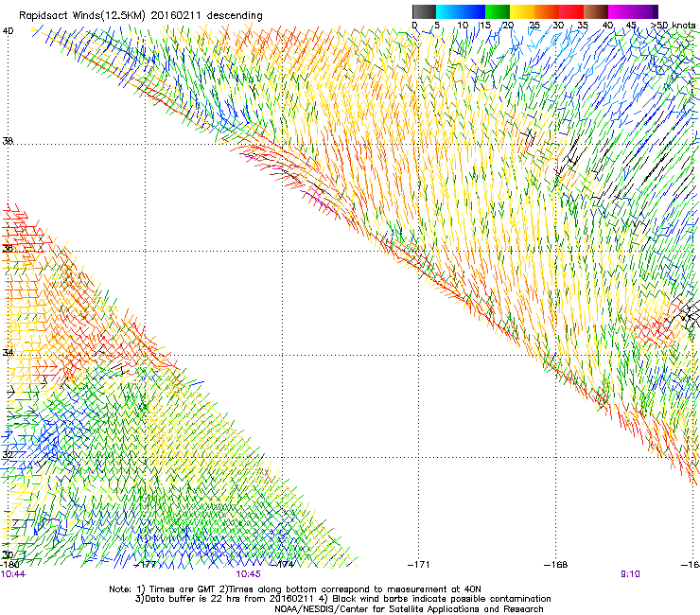Click the gray 0-5 knots legend segment
Viewport: 700px width, 615px height.
point(424,11)
